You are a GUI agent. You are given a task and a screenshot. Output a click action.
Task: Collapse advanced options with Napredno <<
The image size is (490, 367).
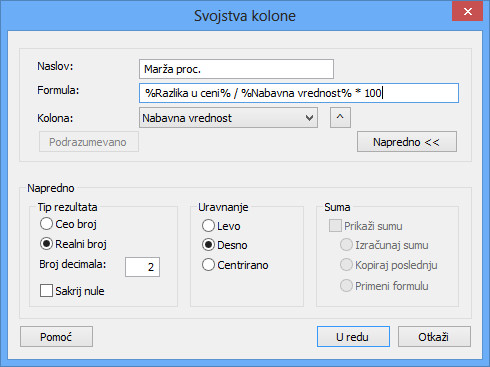[407, 142]
